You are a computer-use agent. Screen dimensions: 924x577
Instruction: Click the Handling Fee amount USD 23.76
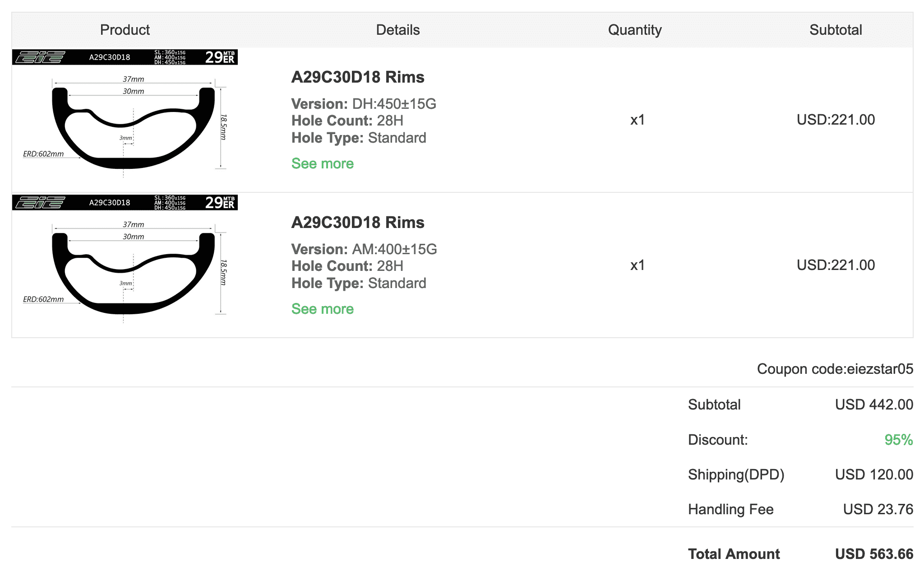(x=878, y=509)
